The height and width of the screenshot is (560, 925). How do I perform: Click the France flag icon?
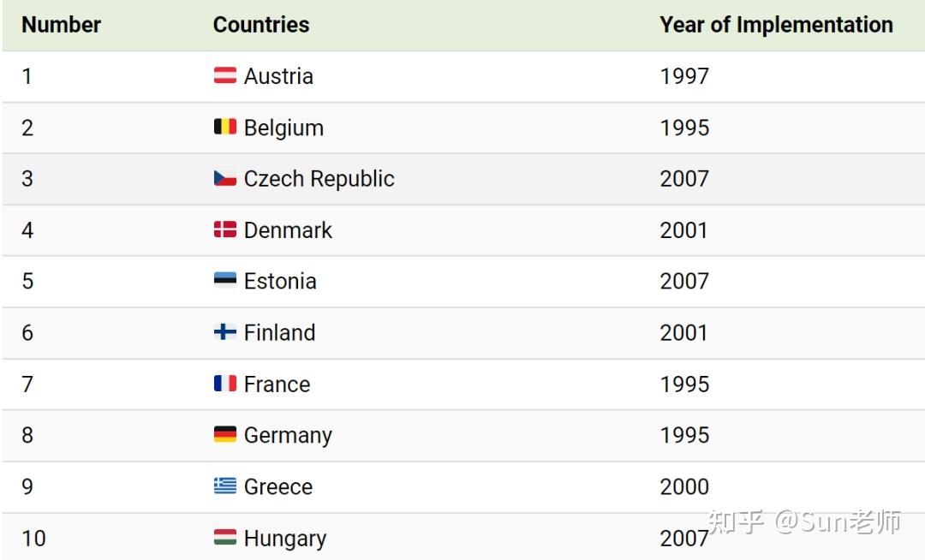[x=224, y=383]
